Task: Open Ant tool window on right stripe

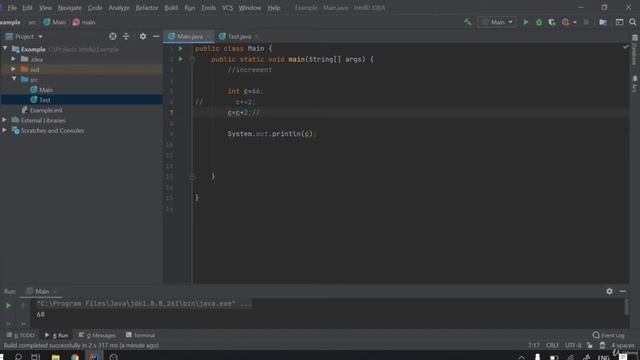Action: coord(635,84)
